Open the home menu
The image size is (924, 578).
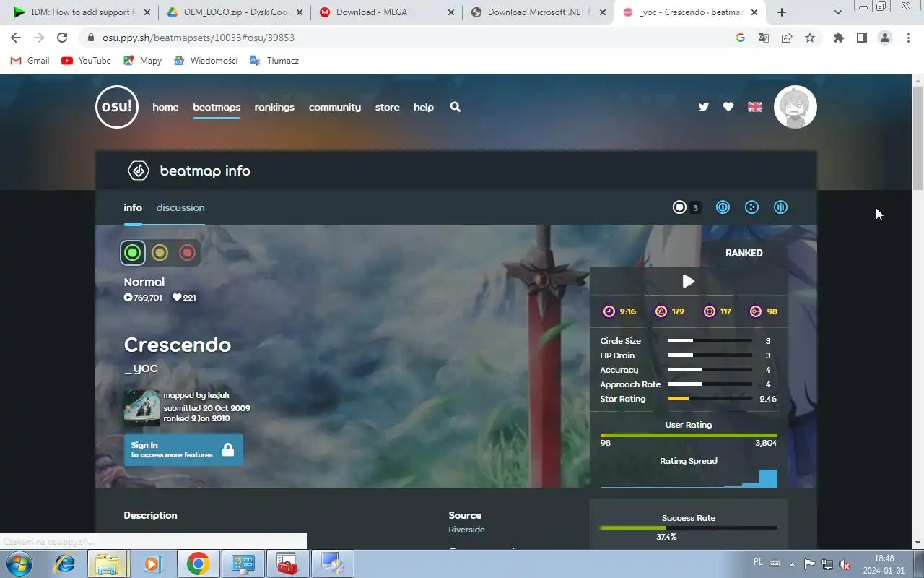165,107
